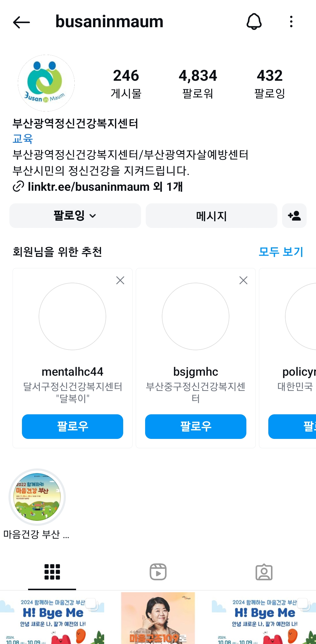Open the notification bell settings
The image size is (316, 644).
[254, 22]
